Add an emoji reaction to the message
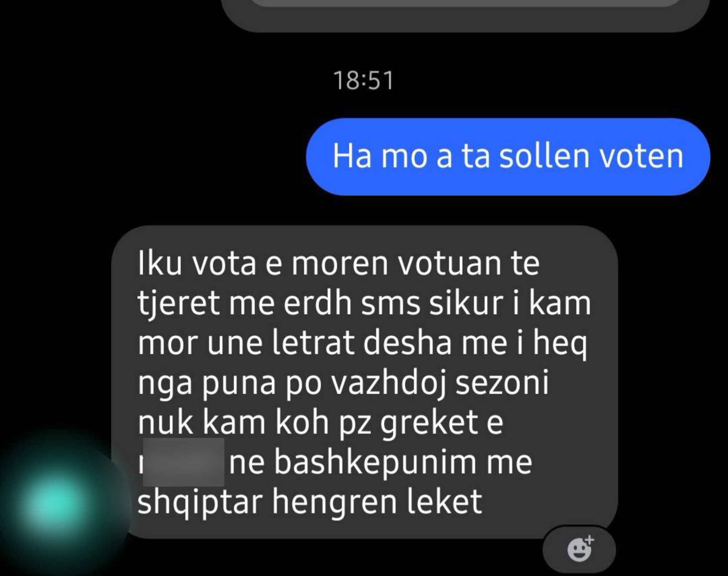The height and width of the screenshot is (576, 728). pos(579,550)
